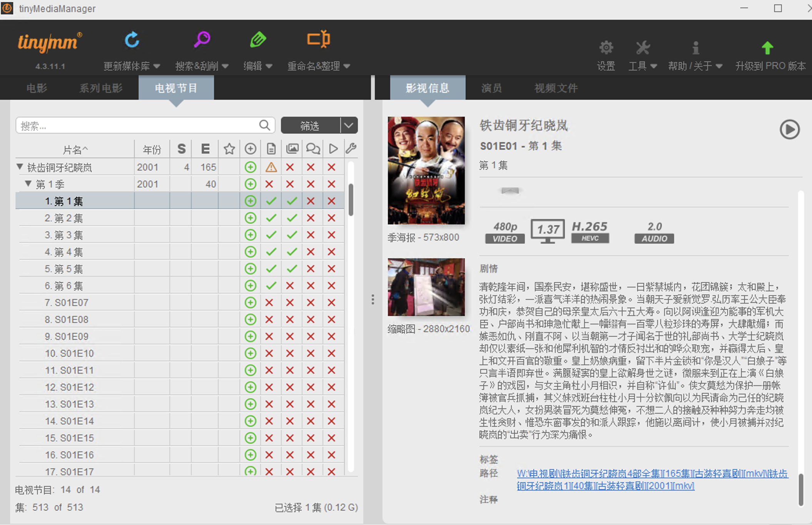Image resolution: width=812 pixels, height=525 pixels.
Task: Click the purple search & scrape magnifier icon
Action: tap(202, 39)
